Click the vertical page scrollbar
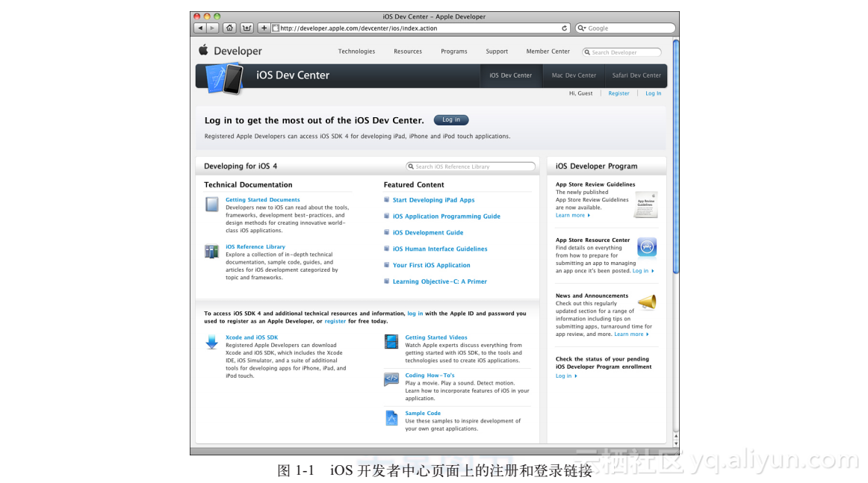The image size is (868, 483). (x=675, y=156)
